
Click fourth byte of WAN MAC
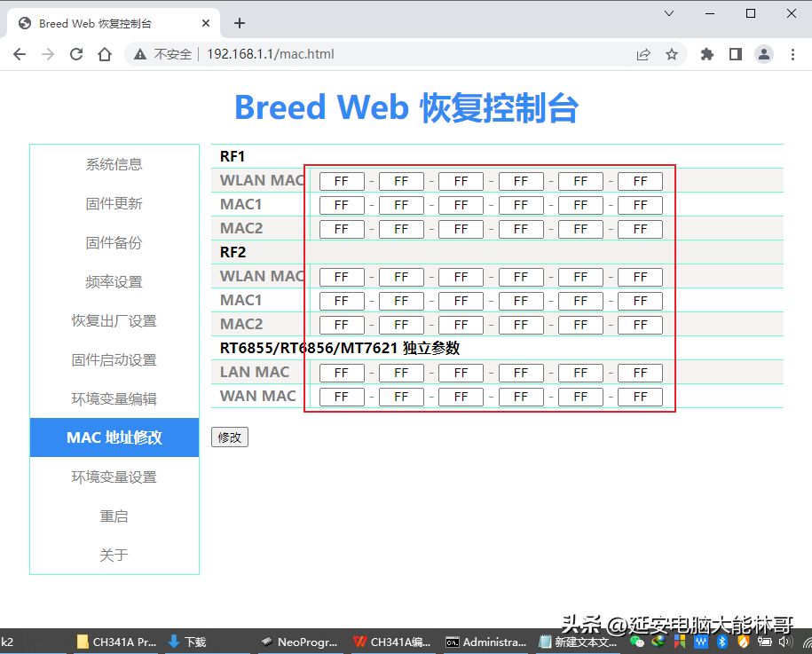click(521, 397)
